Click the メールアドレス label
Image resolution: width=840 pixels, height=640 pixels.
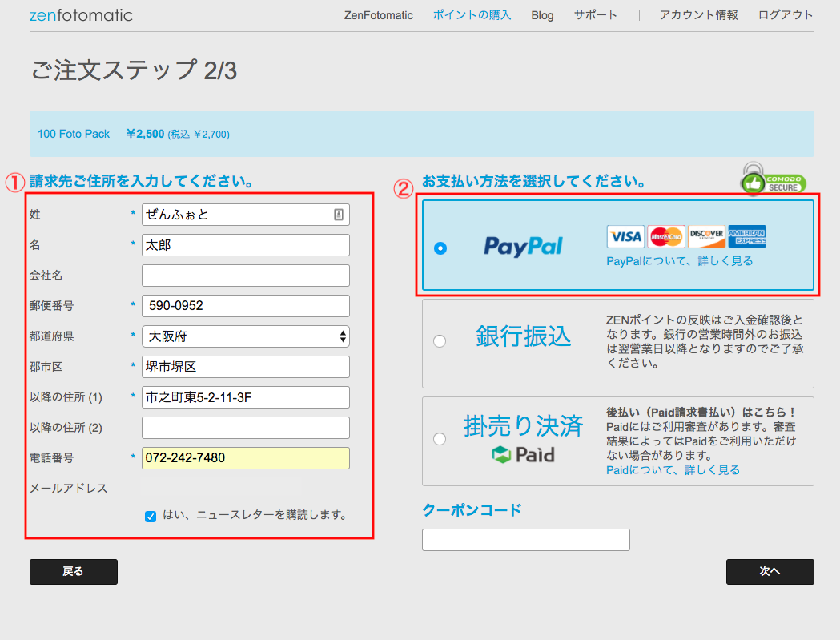[x=68, y=489]
